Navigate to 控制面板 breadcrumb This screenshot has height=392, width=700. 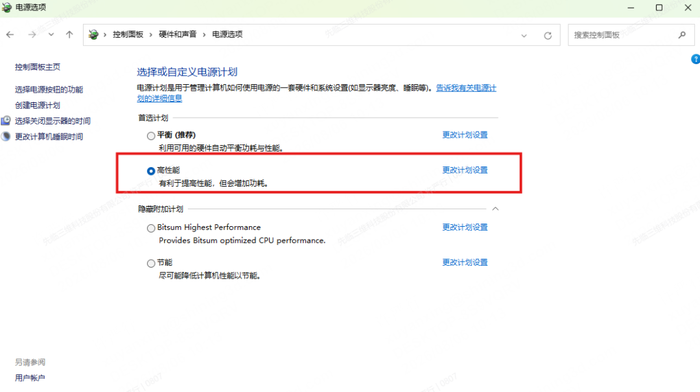click(x=128, y=34)
